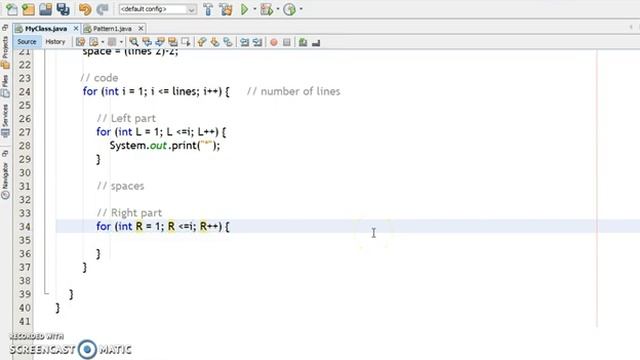Navigate back in the editor
Screen dimensions: 640x360
[x=93, y=42]
